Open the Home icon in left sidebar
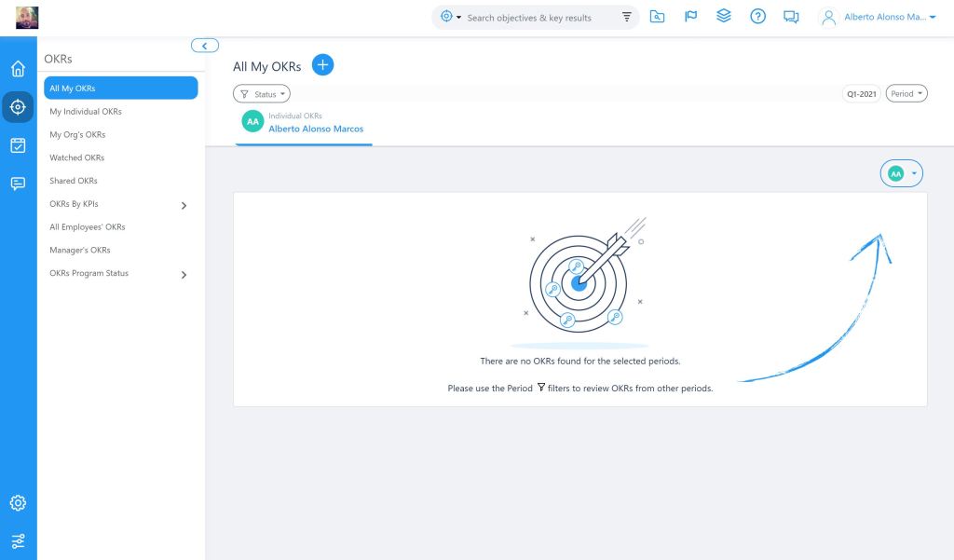The image size is (954, 560). [18, 69]
